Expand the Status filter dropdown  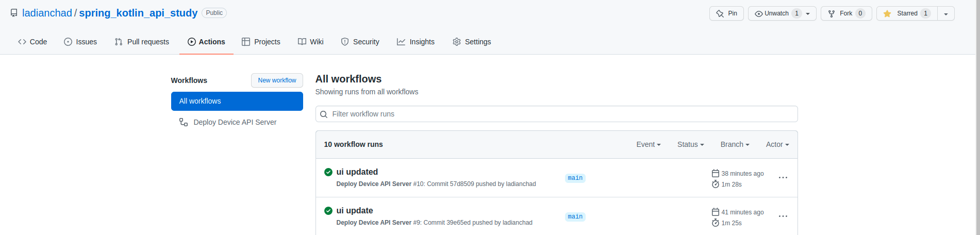[691, 144]
